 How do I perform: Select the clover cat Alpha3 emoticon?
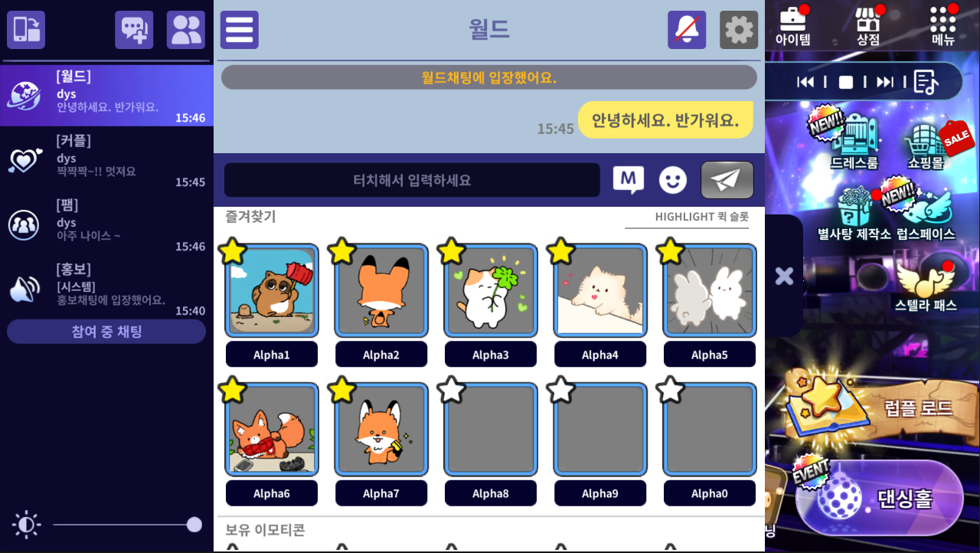coord(491,291)
